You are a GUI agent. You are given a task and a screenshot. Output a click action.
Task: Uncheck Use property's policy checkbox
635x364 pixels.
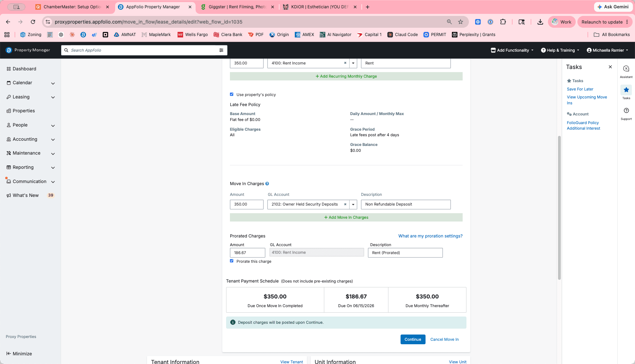tap(232, 94)
